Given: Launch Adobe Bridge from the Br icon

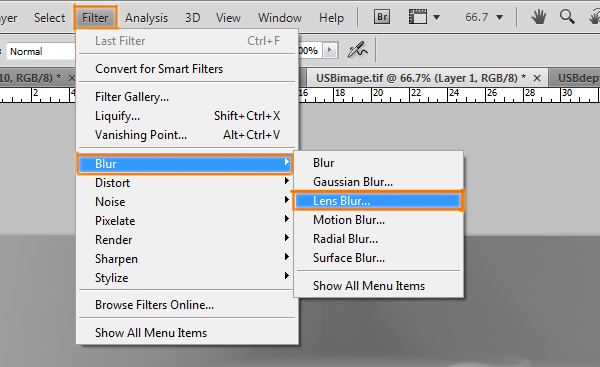Looking at the screenshot, I should coord(382,17).
